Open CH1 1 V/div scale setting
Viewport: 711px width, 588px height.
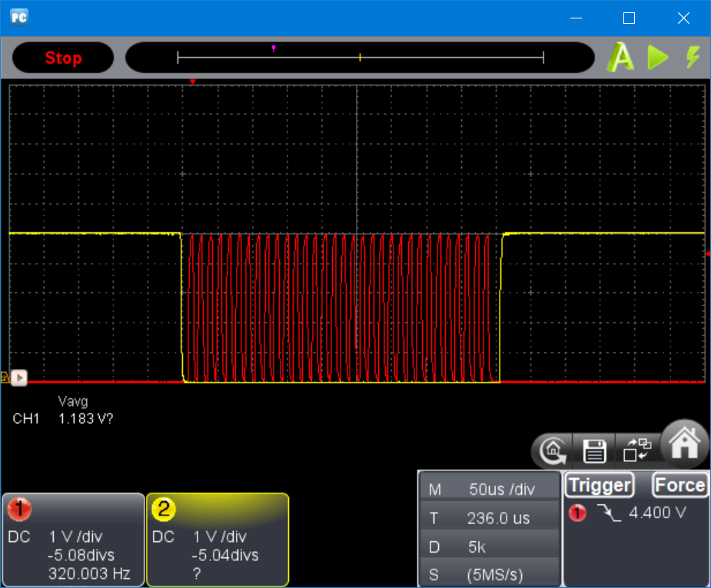pyautogui.click(x=75, y=537)
